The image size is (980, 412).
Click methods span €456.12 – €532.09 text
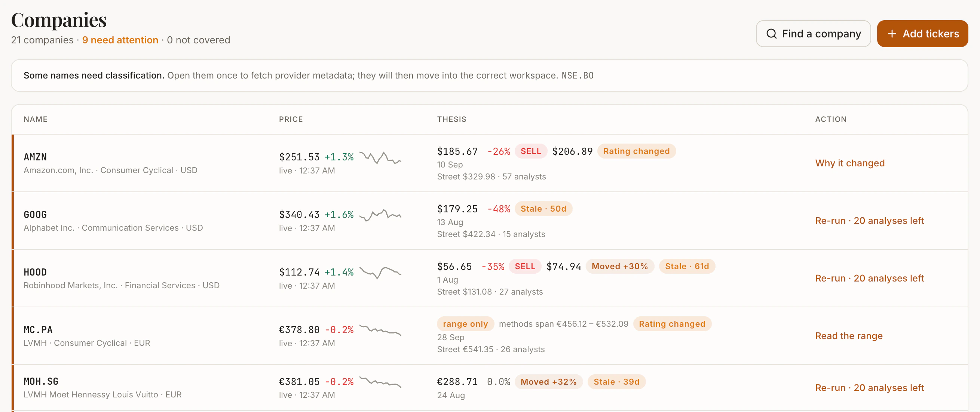(563, 324)
